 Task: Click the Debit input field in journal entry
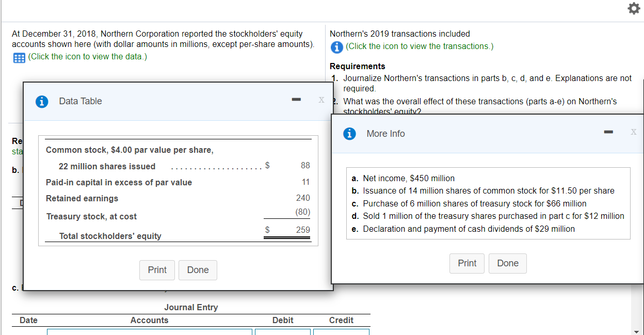283,332
